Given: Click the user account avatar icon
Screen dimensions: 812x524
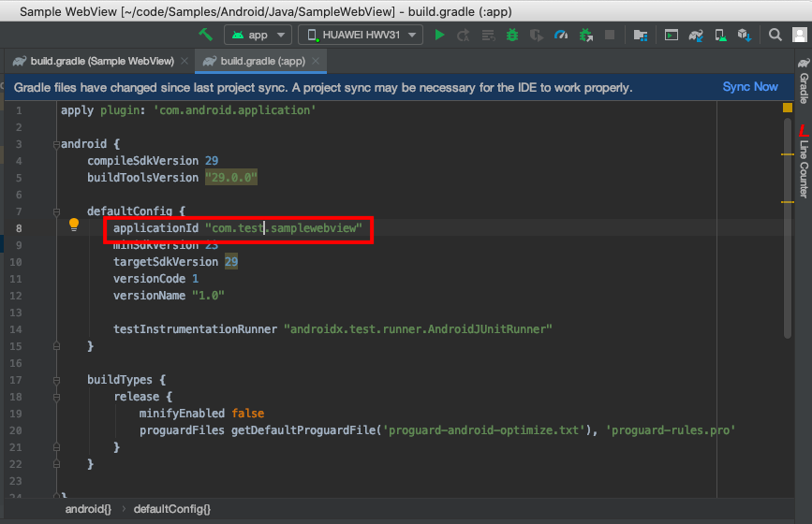Looking at the screenshot, I should point(800,35).
